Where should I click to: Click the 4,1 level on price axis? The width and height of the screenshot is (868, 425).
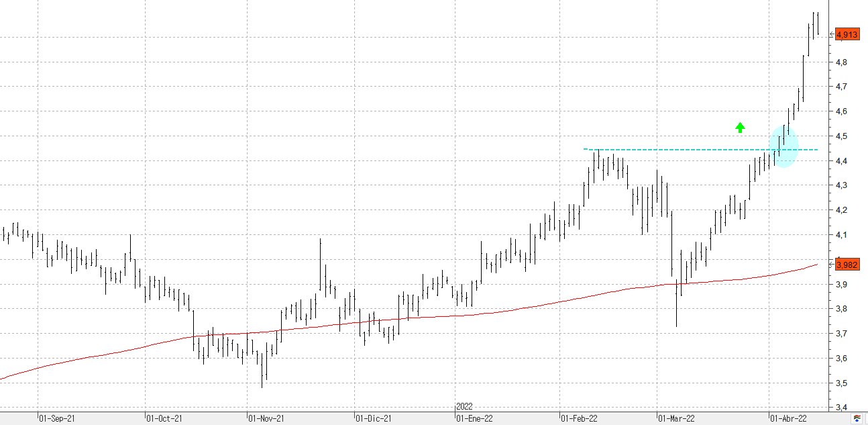point(841,235)
